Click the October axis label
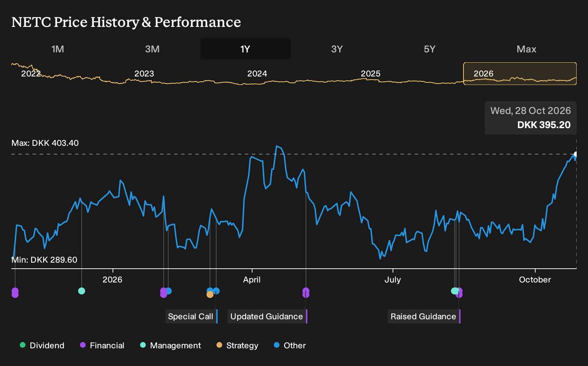Image resolution: width=588 pixels, height=366 pixels. (535, 280)
